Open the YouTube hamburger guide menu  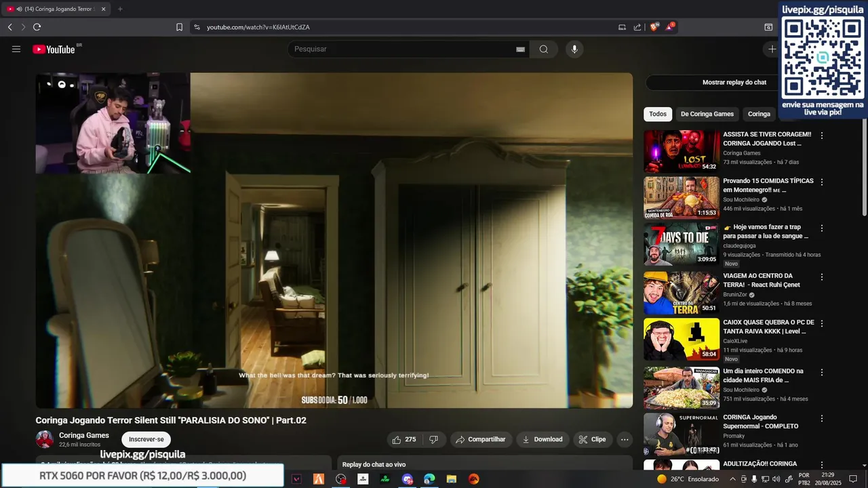[16, 49]
